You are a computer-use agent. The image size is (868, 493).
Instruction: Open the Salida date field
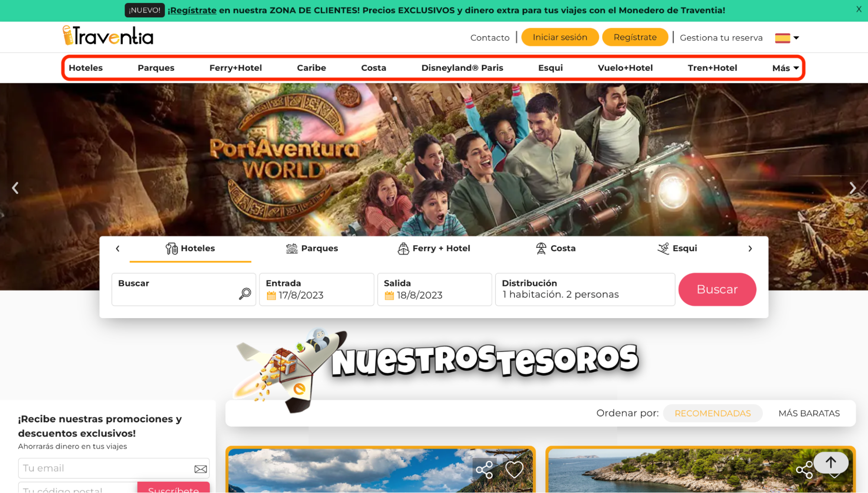tap(435, 289)
